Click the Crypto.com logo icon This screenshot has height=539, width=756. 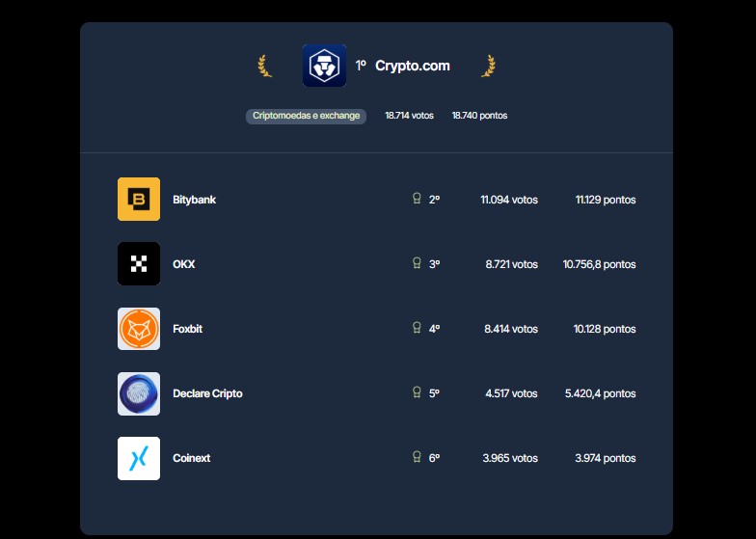point(324,66)
